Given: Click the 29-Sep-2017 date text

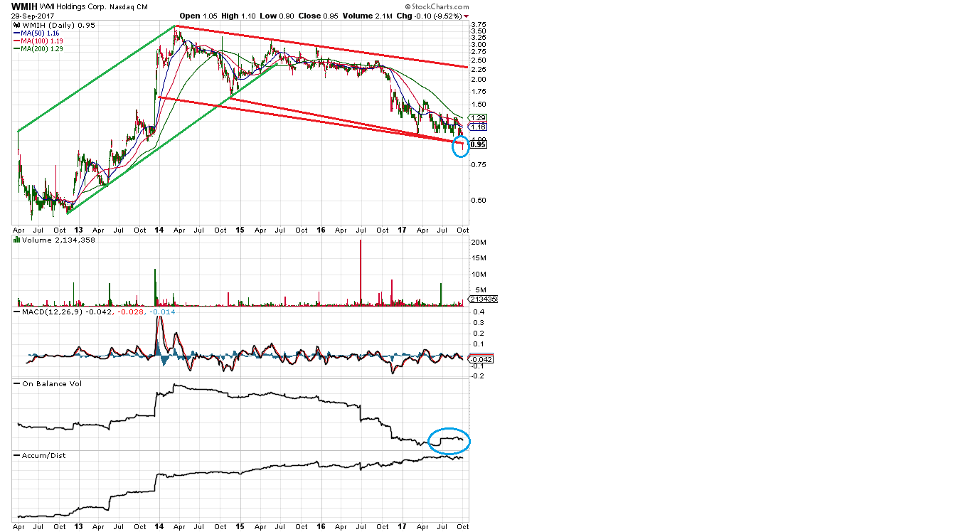Looking at the screenshot, I should coord(32,16).
